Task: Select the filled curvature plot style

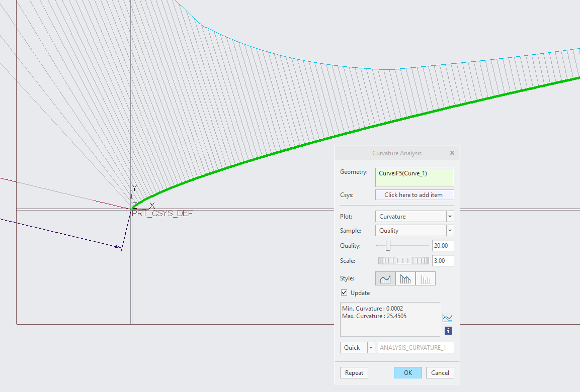Action: (385, 278)
